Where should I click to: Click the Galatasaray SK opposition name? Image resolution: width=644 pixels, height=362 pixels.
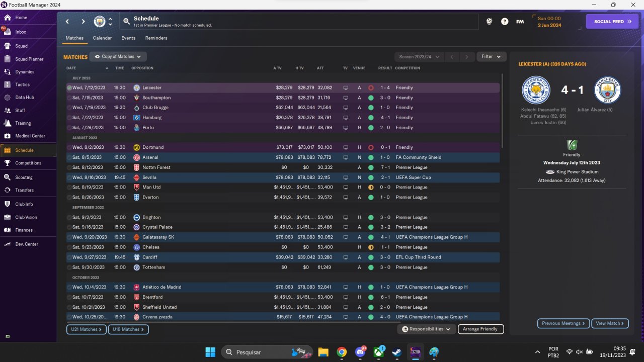point(158,237)
